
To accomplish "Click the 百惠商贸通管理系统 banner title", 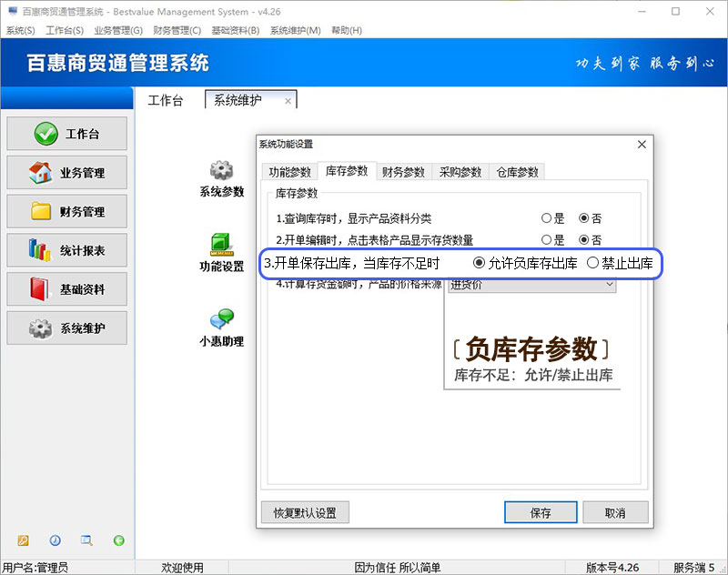I will click(118, 63).
